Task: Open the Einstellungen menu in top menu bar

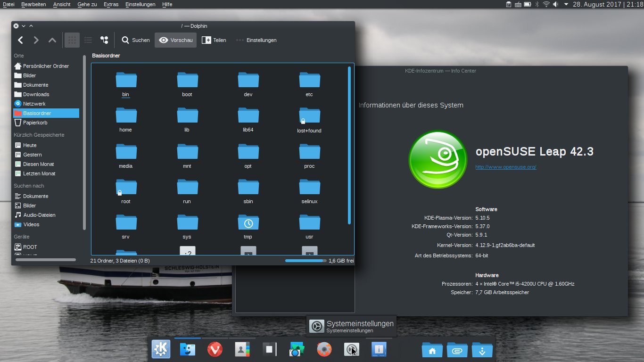Action: click(140, 4)
